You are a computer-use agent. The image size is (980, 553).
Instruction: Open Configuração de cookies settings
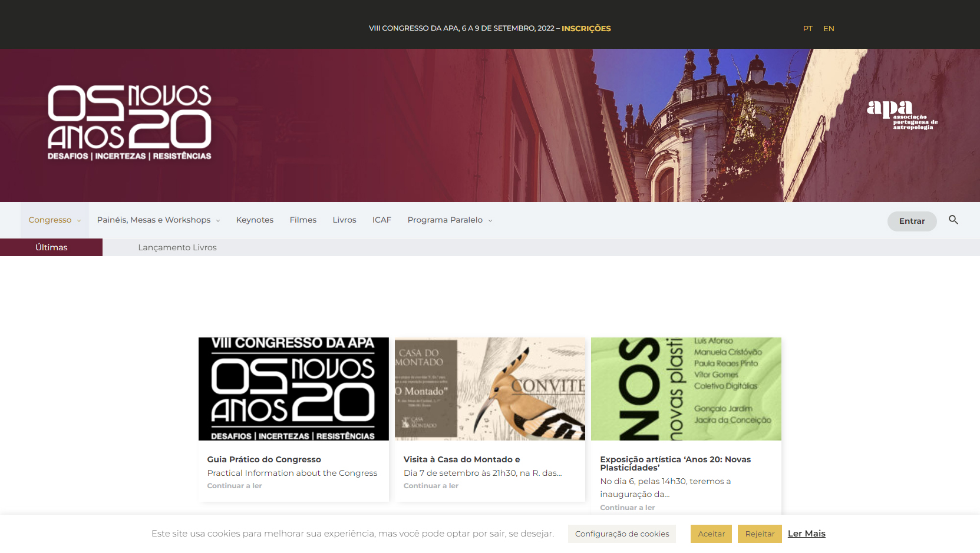pos(622,534)
